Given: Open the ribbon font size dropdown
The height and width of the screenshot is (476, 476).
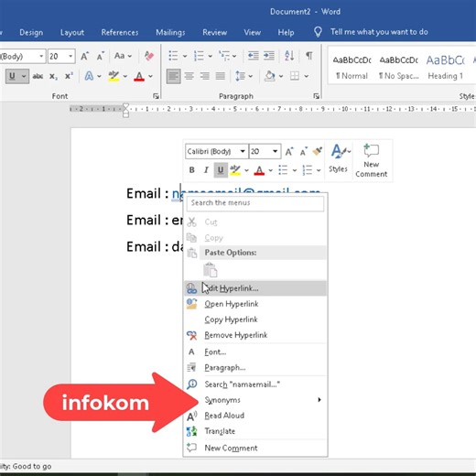Looking at the screenshot, I should click(x=70, y=56).
